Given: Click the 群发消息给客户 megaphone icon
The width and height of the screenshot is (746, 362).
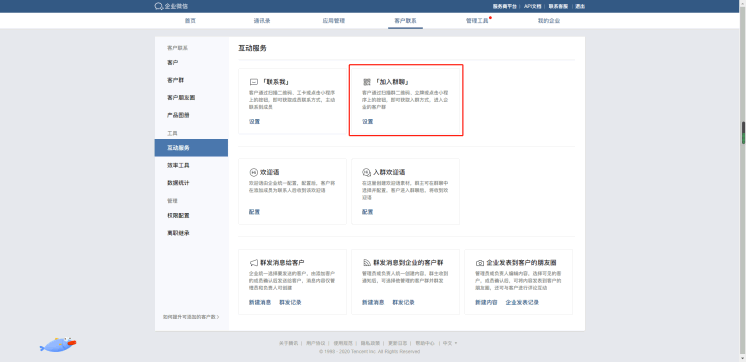Looking at the screenshot, I should 253,263.
